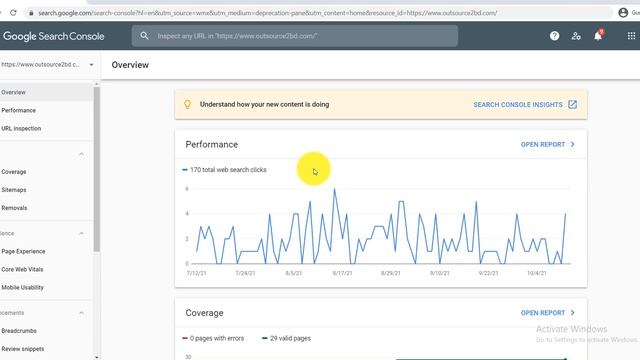Click 'Understand how your new content is doing' text
The height and width of the screenshot is (360, 640).
(264, 104)
